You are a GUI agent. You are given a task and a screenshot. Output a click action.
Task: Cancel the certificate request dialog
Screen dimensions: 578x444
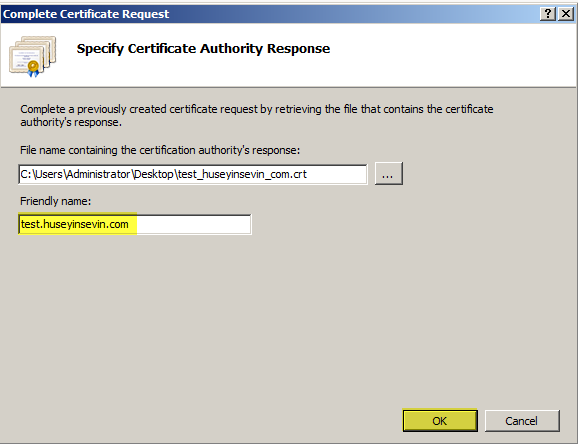tap(522, 421)
